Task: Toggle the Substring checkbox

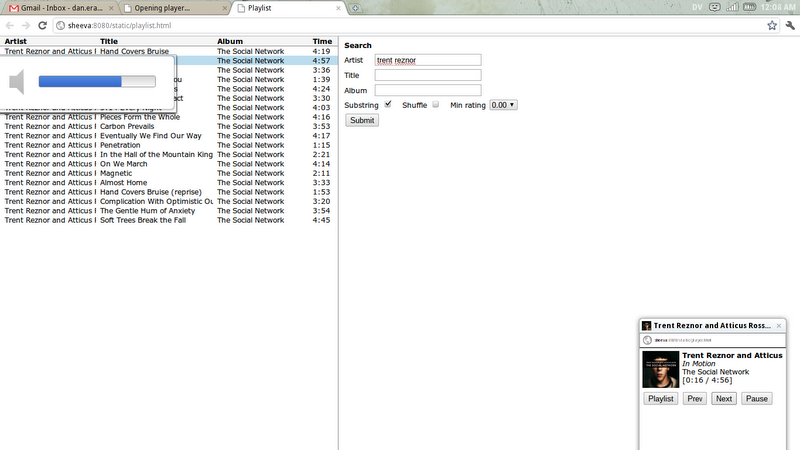Action: (x=388, y=104)
